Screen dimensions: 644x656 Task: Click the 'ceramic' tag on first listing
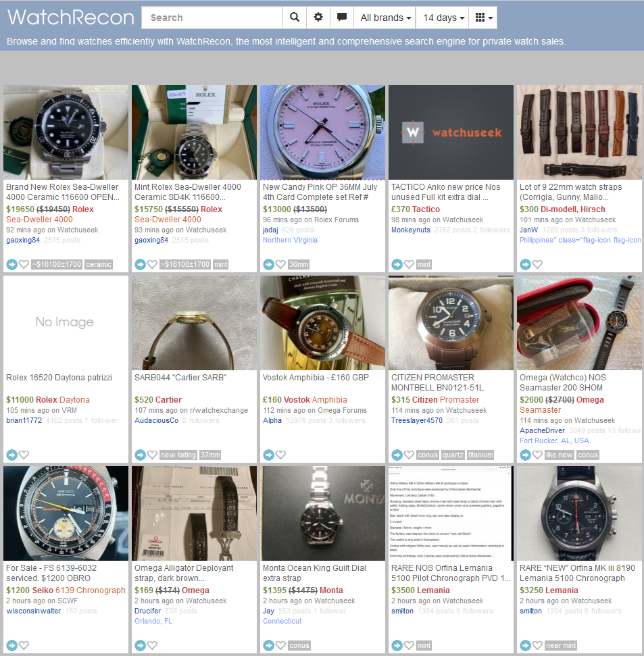[x=99, y=264]
